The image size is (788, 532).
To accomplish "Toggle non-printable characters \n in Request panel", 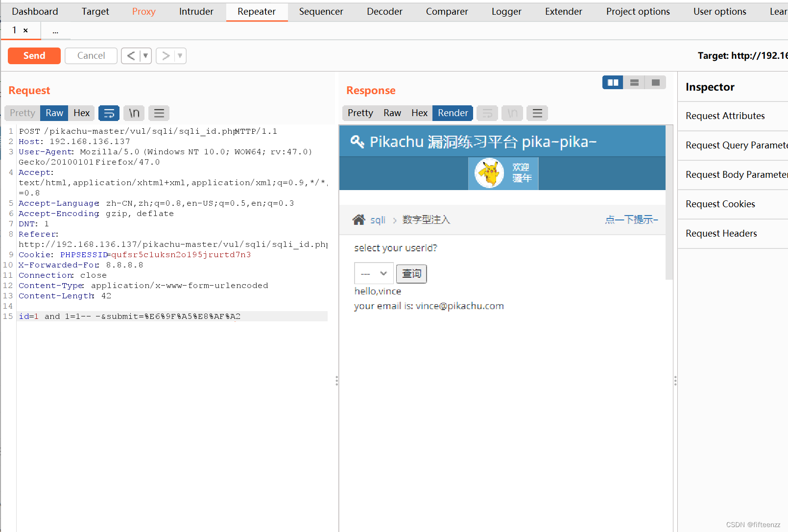I will pos(134,113).
